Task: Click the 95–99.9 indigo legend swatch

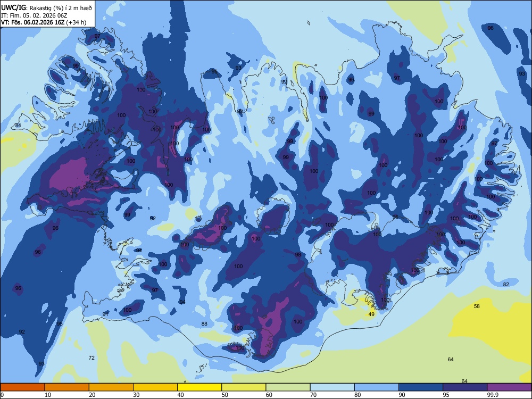Action: [x=465, y=387]
